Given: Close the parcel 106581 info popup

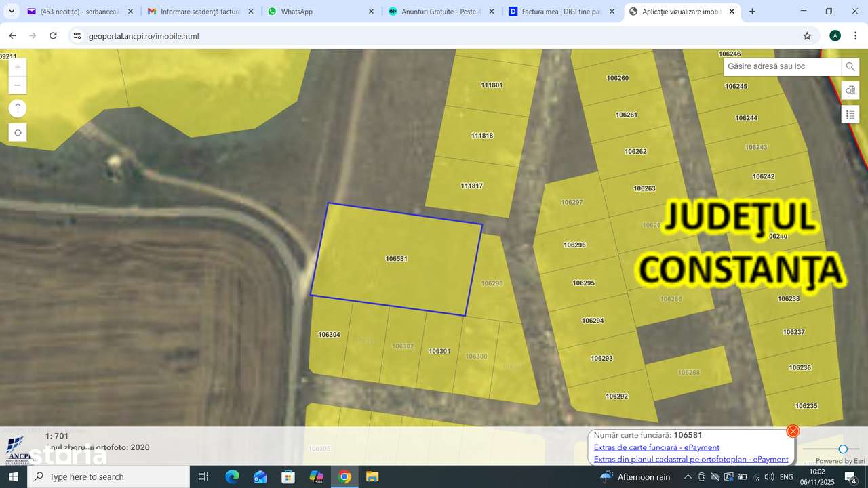Looking at the screenshot, I should click(793, 431).
